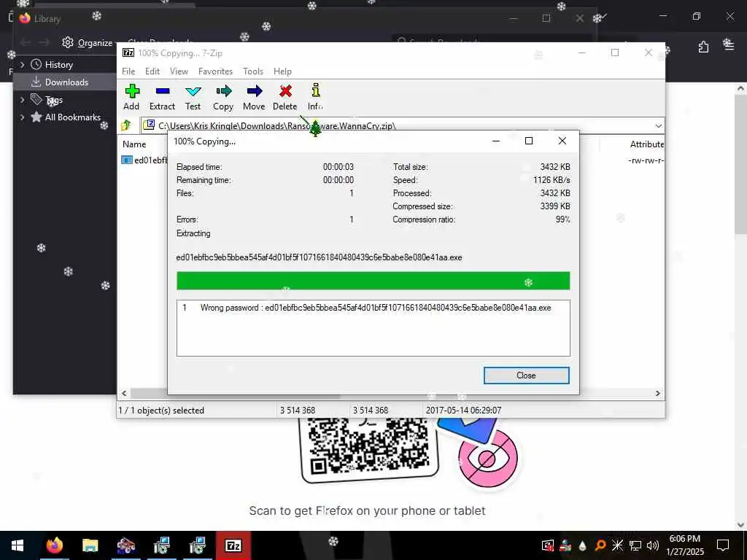Select the Wrong password error row
Viewport: 747px width, 560px height.
coord(373,308)
